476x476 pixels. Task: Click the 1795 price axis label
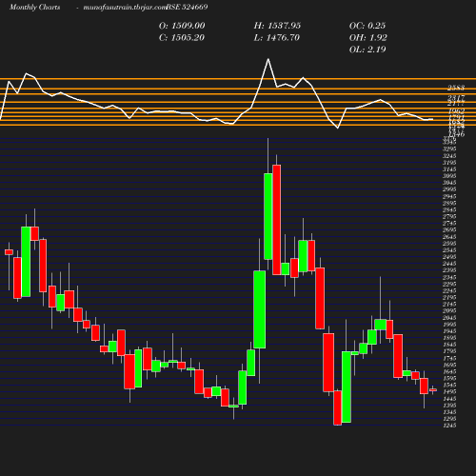coord(449,351)
